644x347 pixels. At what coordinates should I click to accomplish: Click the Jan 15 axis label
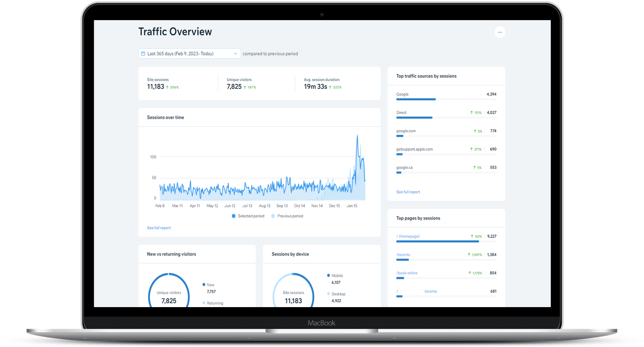click(352, 206)
